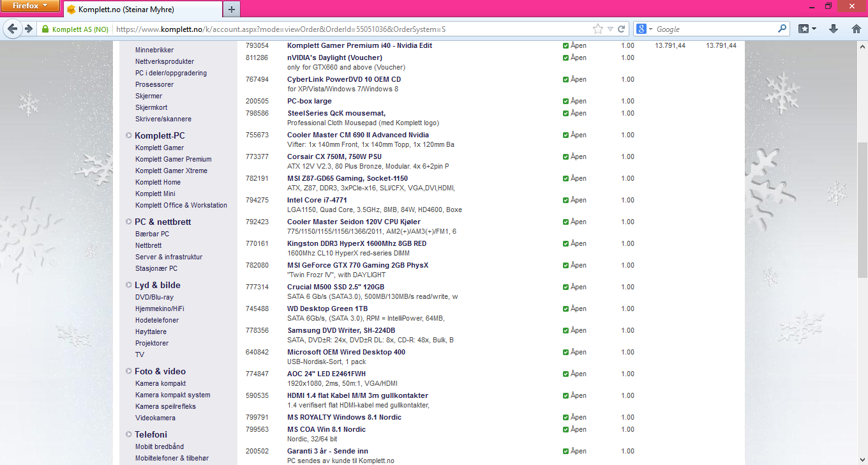Select product name MSI Z87-GD65 Gaming, Socket-1150
Image resolution: width=868 pixels, height=465 pixels.
click(347, 178)
